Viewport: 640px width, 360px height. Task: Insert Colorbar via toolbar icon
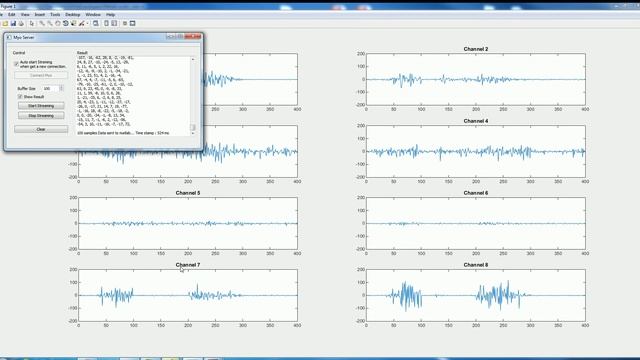click(106, 24)
